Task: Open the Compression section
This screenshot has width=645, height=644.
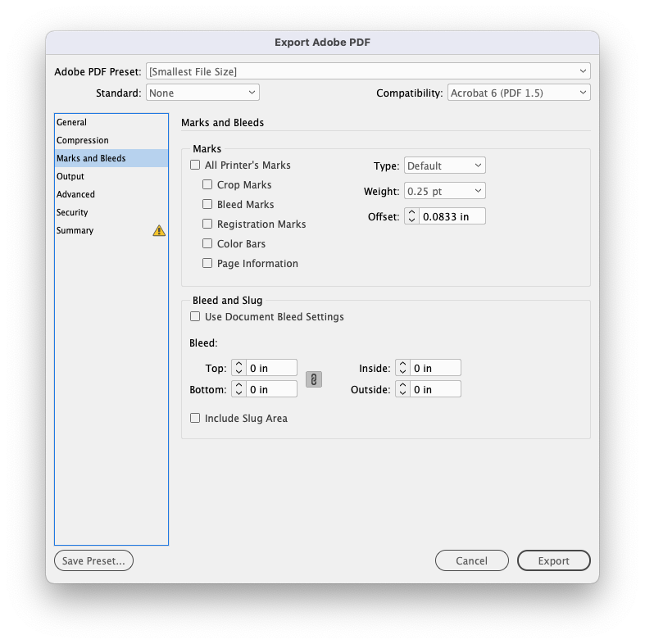Action: point(111,140)
